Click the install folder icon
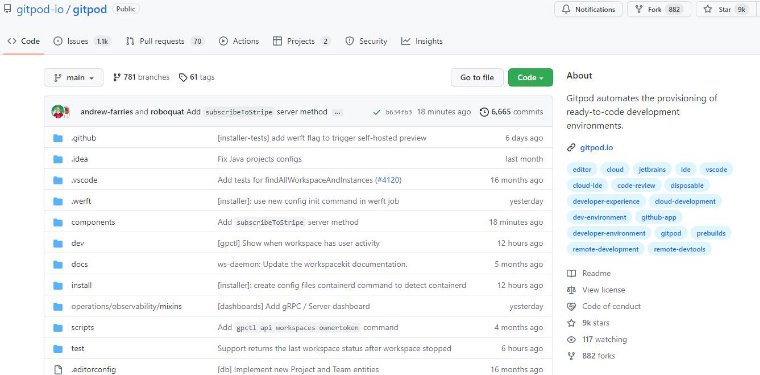This screenshot has width=760, height=375. click(58, 285)
